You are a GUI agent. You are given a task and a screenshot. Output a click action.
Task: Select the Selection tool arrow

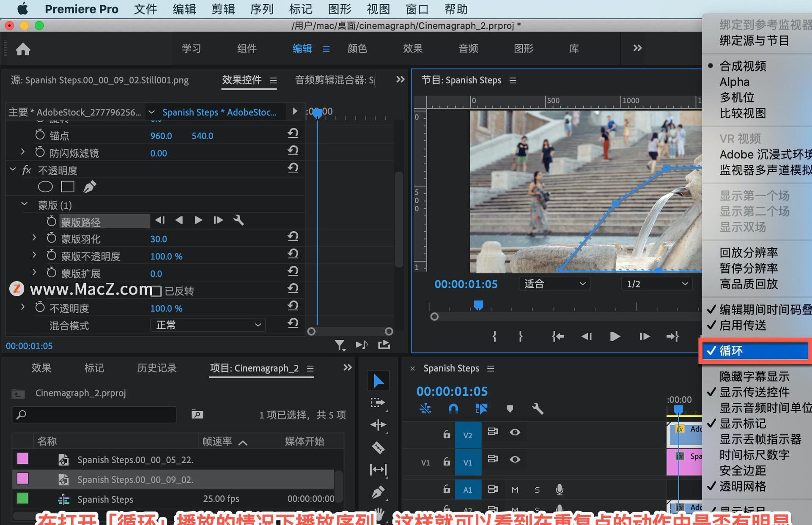click(378, 381)
